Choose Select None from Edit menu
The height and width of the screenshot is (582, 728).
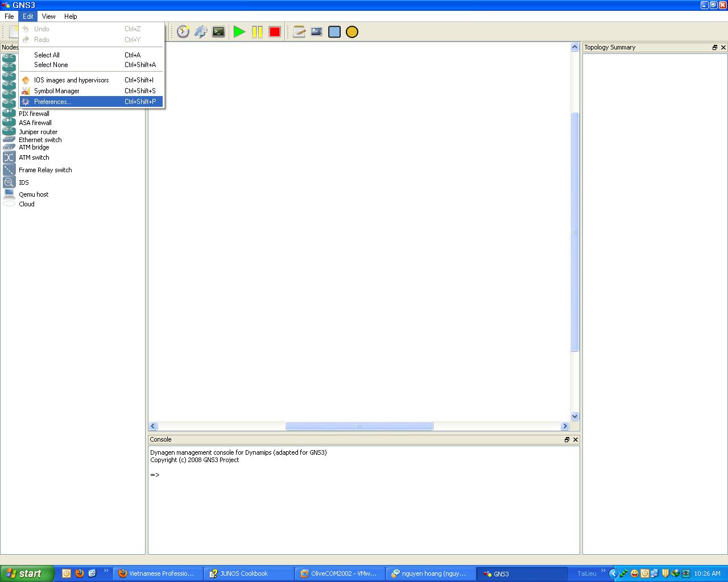point(92,65)
